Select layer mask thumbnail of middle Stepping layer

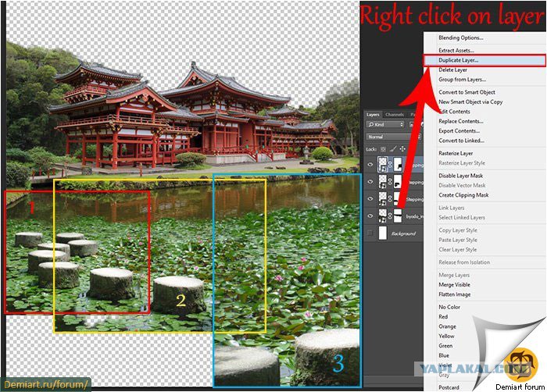398,182
